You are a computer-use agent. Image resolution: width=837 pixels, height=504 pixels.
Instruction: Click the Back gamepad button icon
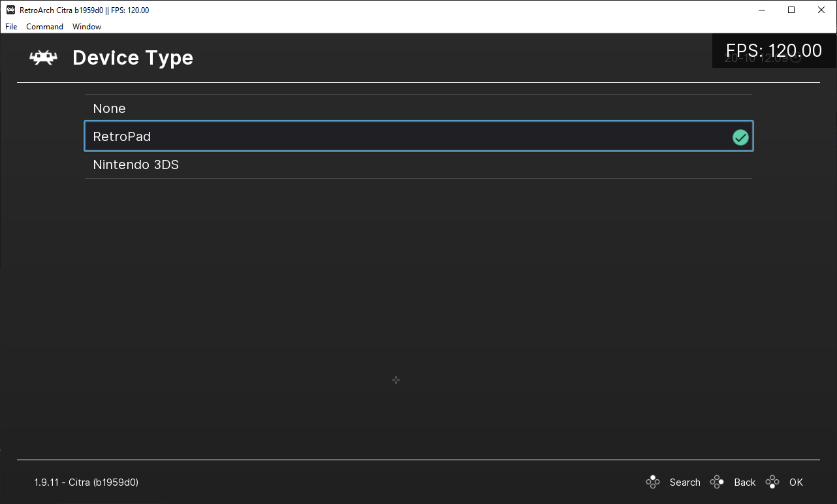pyautogui.click(x=717, y=482)
